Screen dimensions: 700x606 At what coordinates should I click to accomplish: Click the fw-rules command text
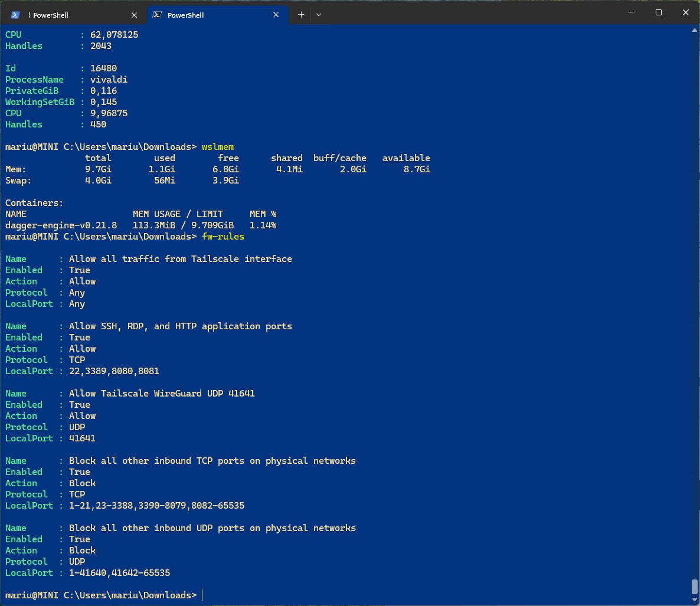click(223, 237)
